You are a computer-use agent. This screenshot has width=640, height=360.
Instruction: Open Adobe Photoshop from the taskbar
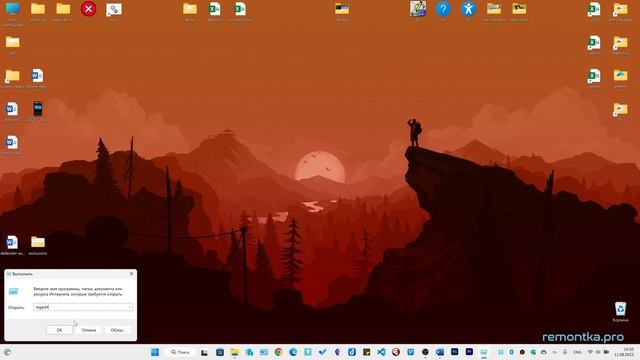point(454,352)
